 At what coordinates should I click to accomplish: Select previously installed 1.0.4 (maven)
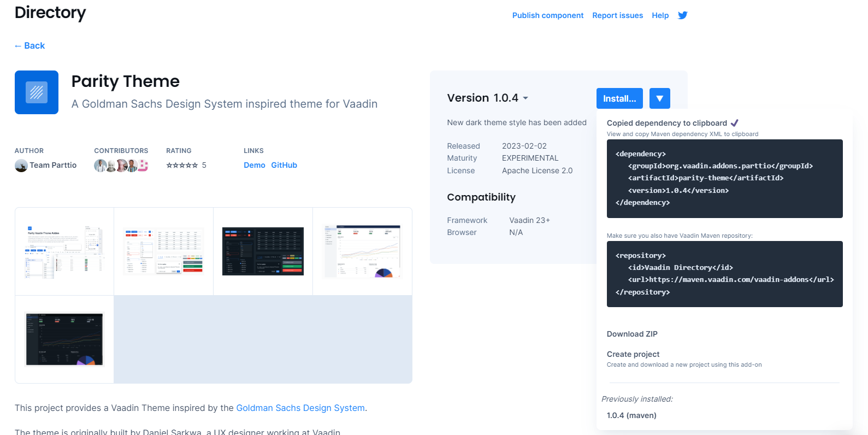pos(631,415)
